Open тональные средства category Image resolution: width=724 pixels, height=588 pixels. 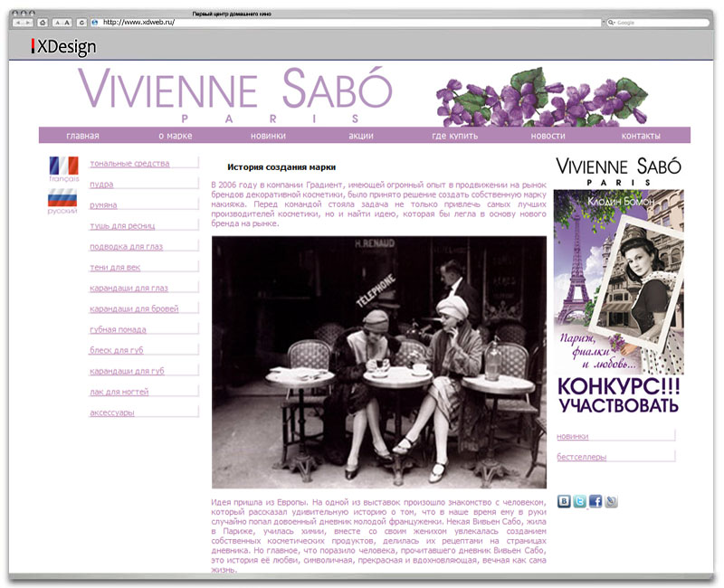[x=129, y=164]
